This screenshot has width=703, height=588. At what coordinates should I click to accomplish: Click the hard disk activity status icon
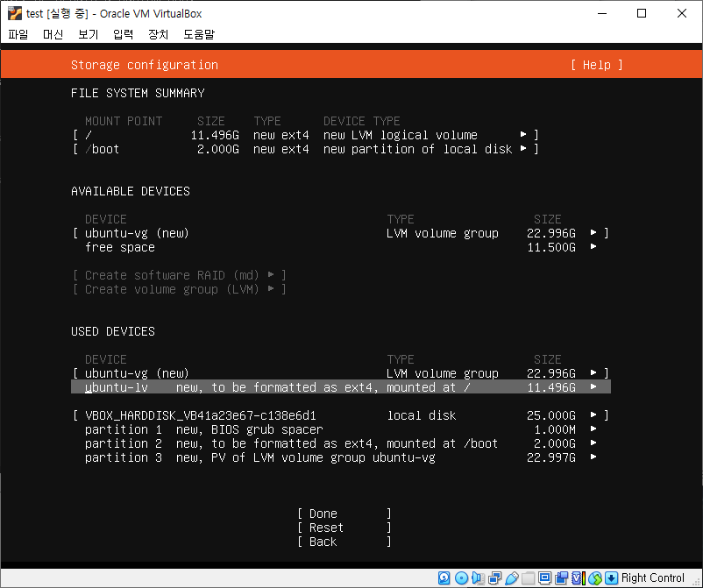(x=444, y=577)
